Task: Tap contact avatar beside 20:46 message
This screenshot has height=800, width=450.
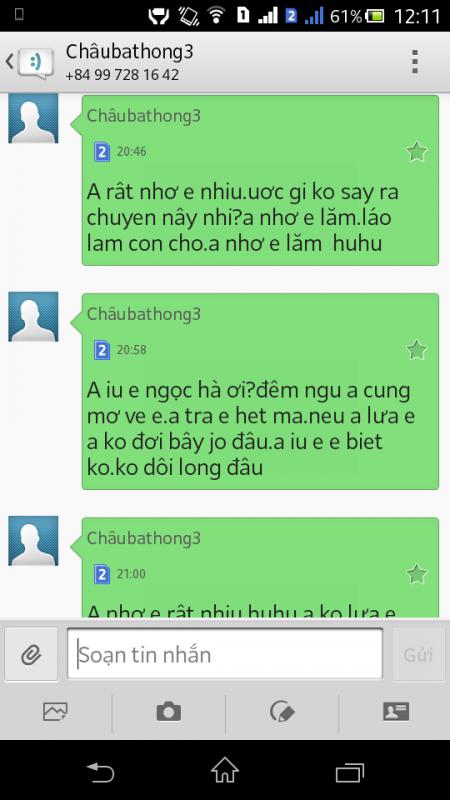Action: click(x=33, y=118)
